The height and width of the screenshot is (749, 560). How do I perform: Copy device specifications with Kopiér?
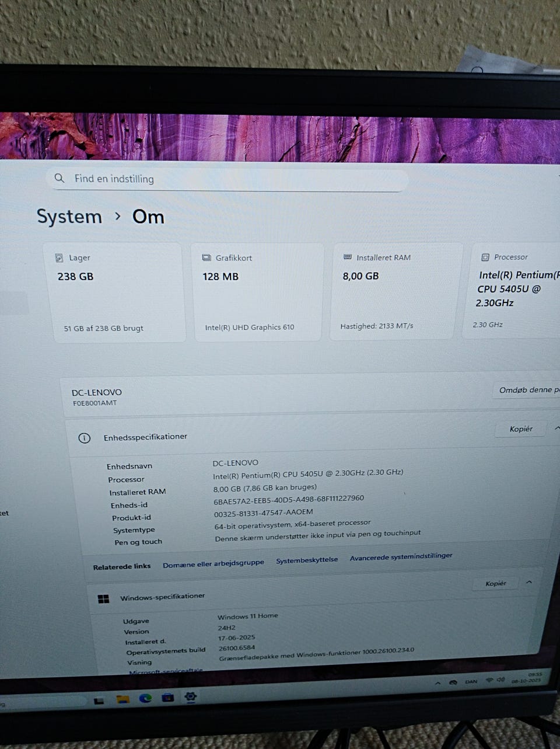click(x=521, y=429)
